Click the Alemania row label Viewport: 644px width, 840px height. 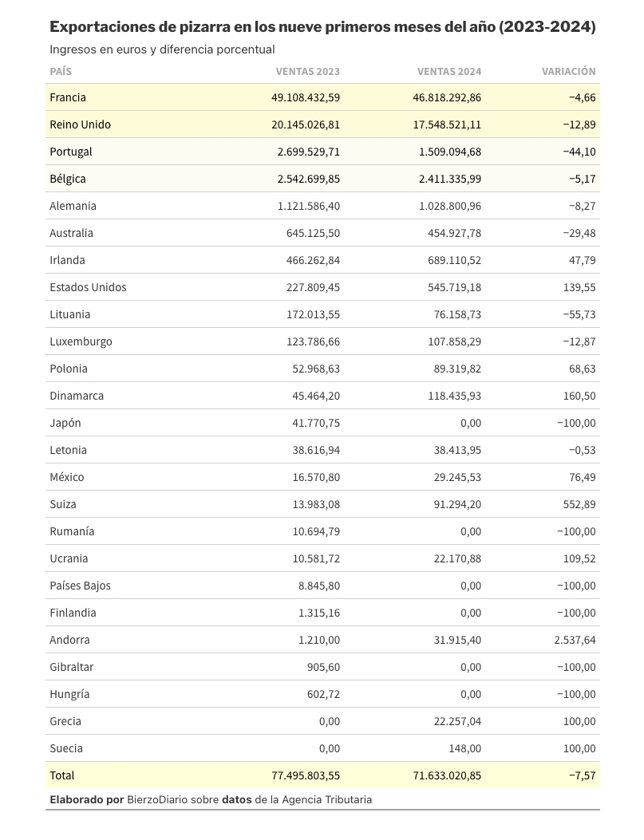73,206
